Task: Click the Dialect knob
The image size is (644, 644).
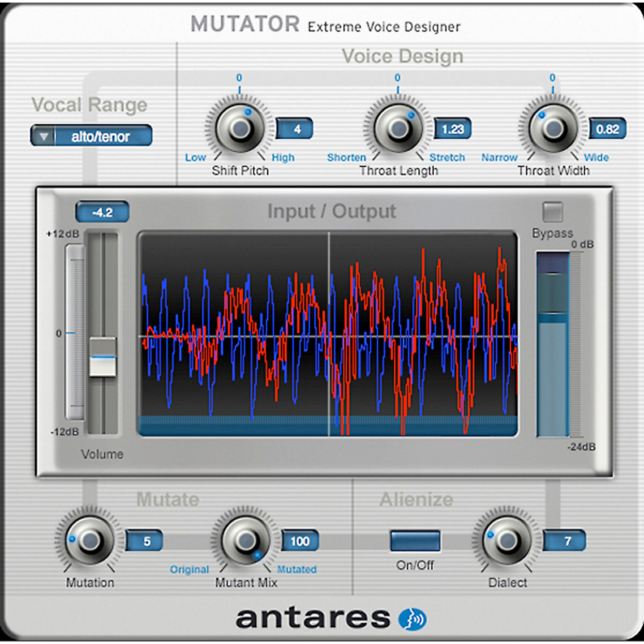Action: click(507, 540)
